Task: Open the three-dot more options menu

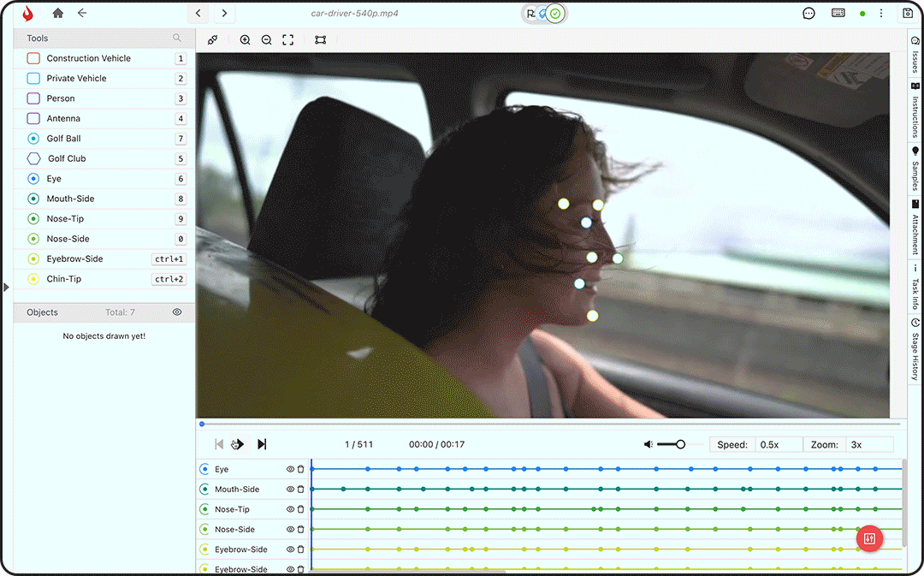Action: pos(881,14)
